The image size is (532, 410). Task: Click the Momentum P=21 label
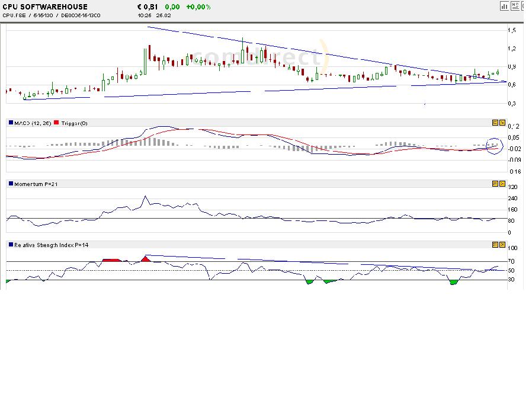36,184
